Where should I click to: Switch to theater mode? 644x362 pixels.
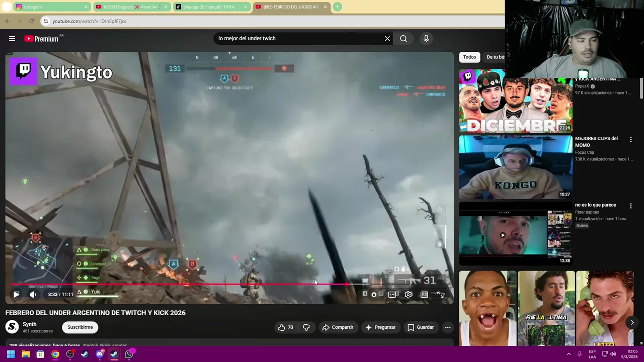click(424, 295)
